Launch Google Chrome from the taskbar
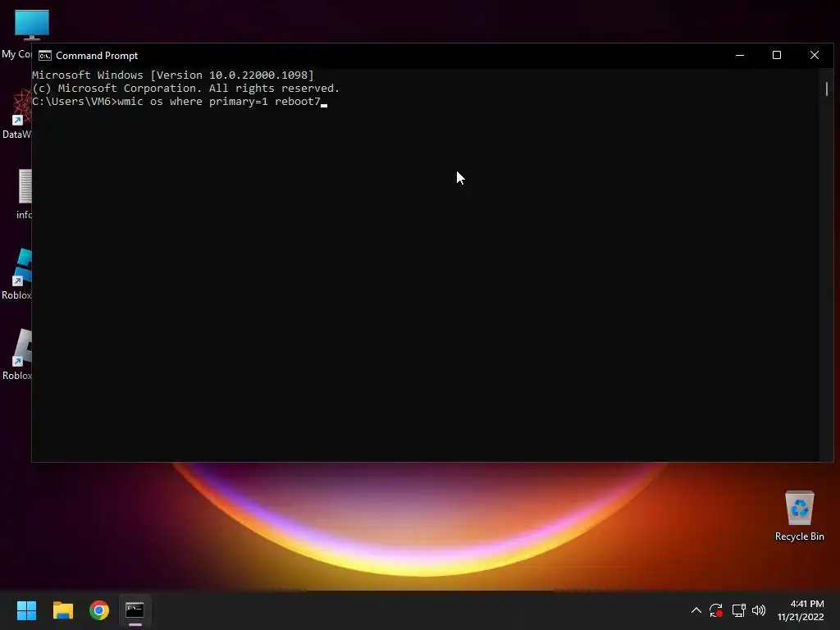 [99, 610]
